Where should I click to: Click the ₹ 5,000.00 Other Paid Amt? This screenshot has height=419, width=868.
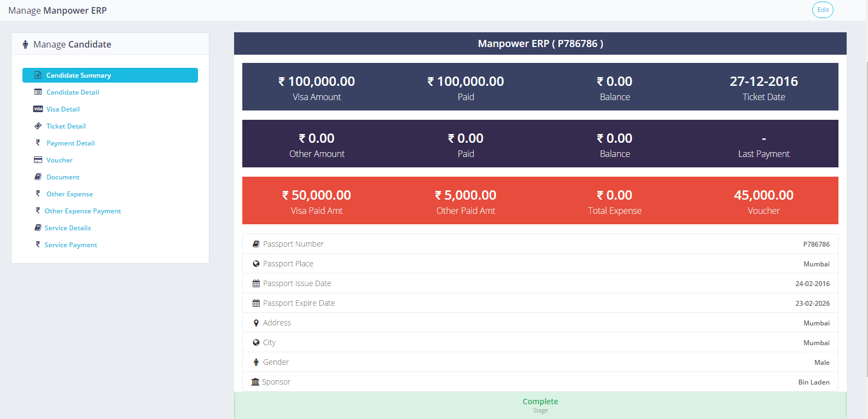point(465,195)
